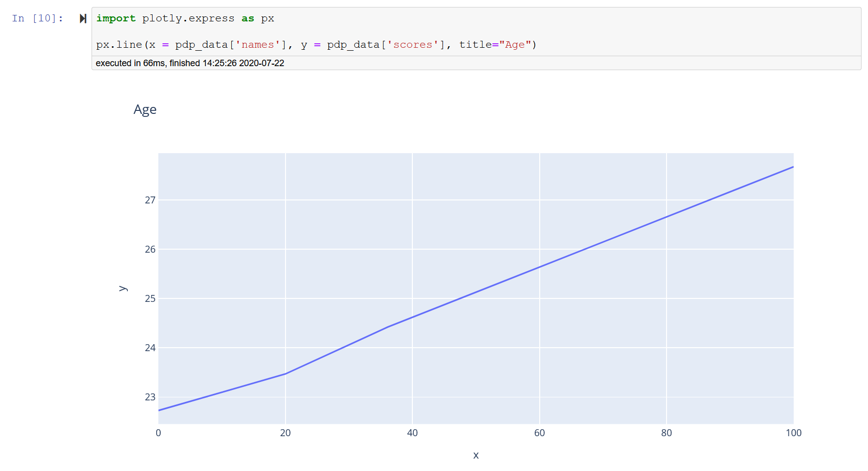Click the 'names' string literal
The image size is (868, 471).
(258, 44)
